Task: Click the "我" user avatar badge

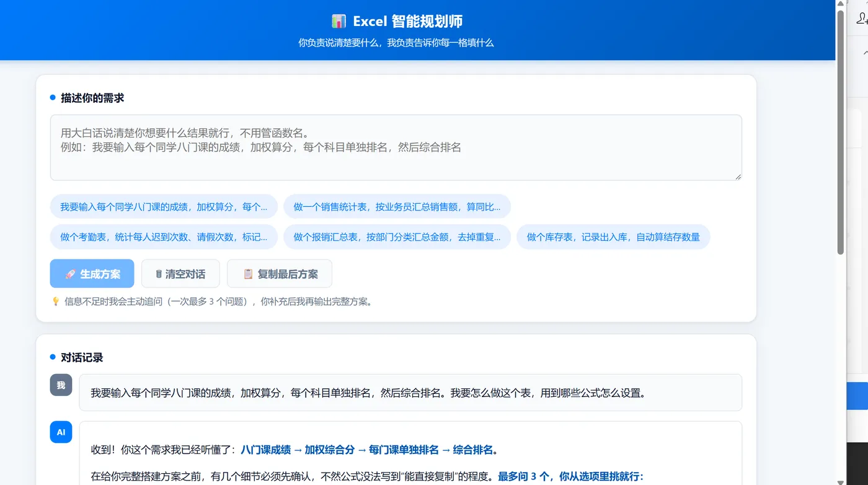Action: [x=61, y=385]
